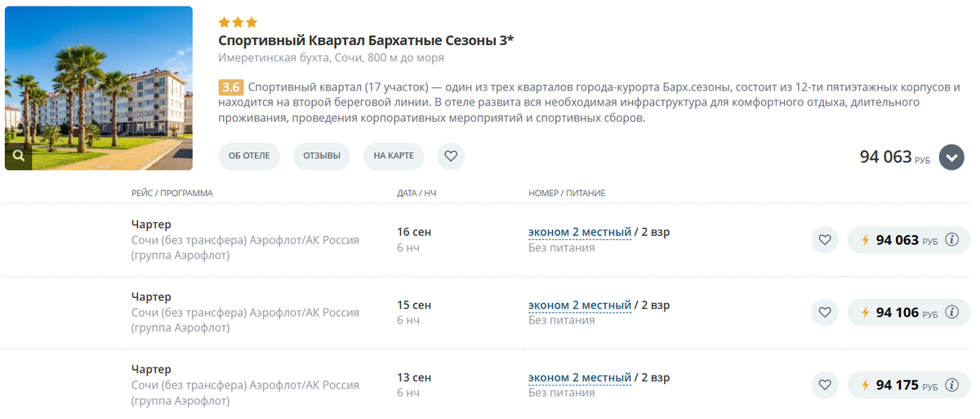980x419 pixels.
Task: Click the lightning icon on 94 063 button
Action: (866, 240)
